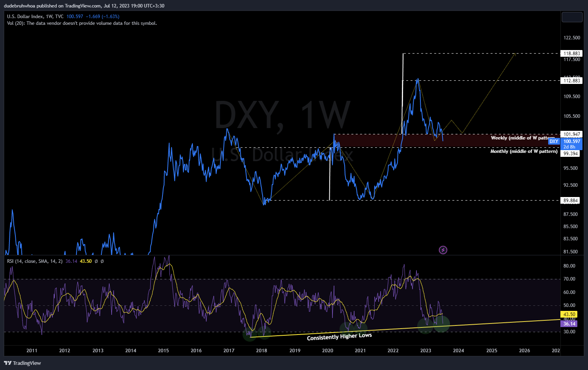
Task: Click the Vol (20) indicator legend text
Action: (x=82, y=23)
